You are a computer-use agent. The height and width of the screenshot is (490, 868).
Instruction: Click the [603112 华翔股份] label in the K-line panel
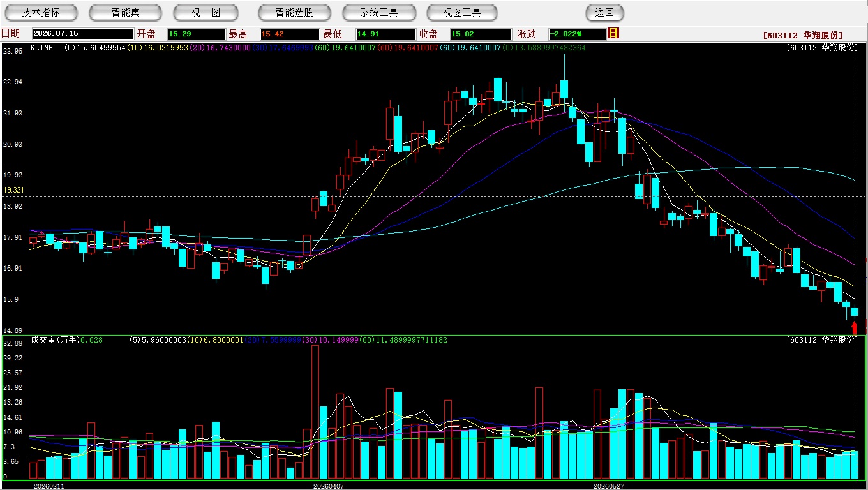[821, 48]
